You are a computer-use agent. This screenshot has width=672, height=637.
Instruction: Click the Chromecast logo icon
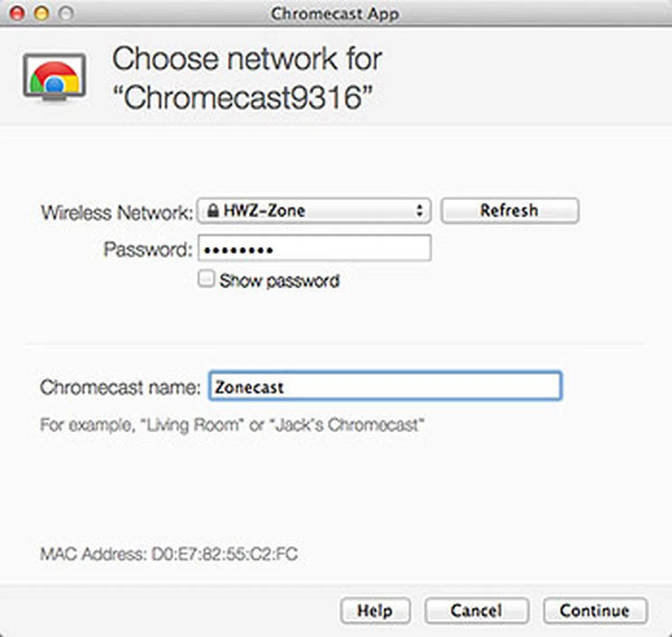(54, 78)
